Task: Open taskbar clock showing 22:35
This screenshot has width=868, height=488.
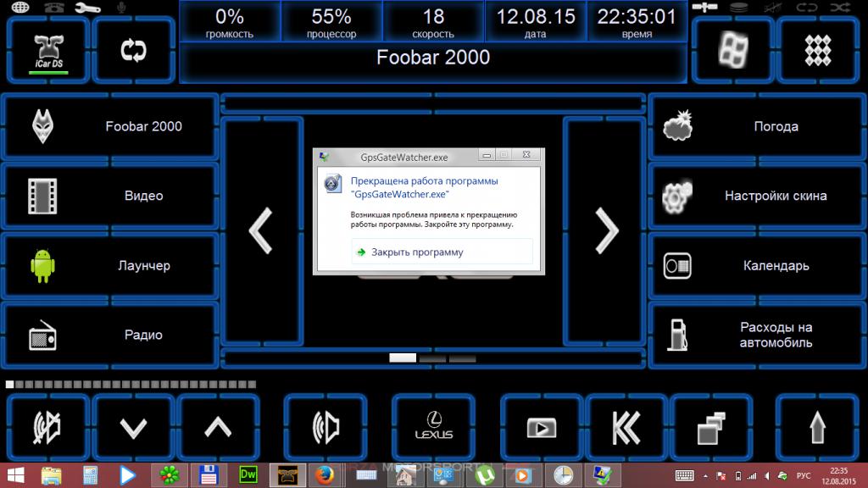Action: [x=838, y=476]
